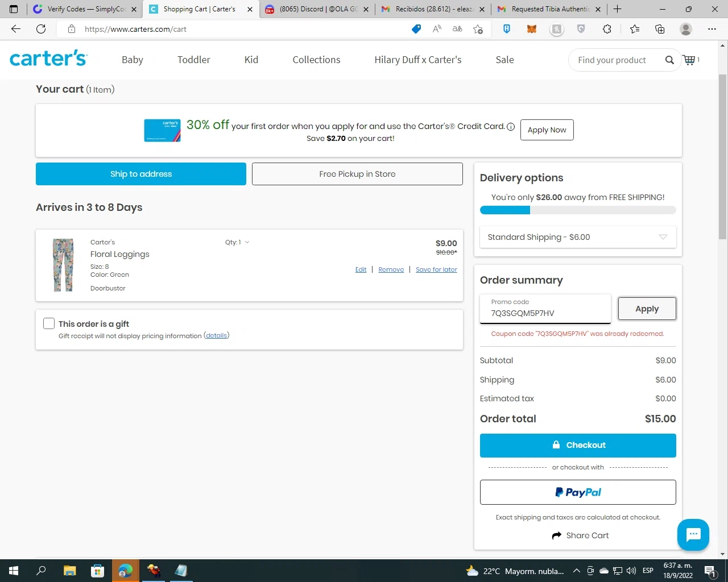This screenshot has height=582, width=728.
Task: Open the chat bubble widget
Action: pyautogui.click(x=693, y=534)
